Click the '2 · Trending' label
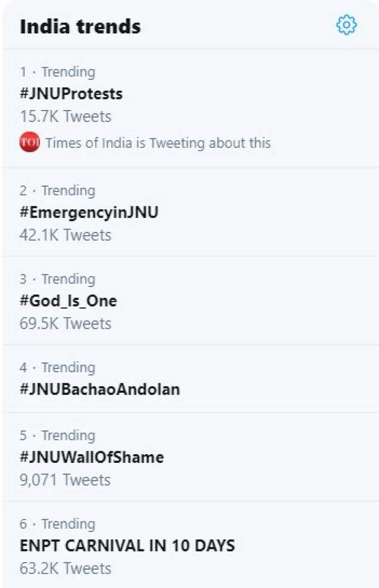 coord(57,190)
